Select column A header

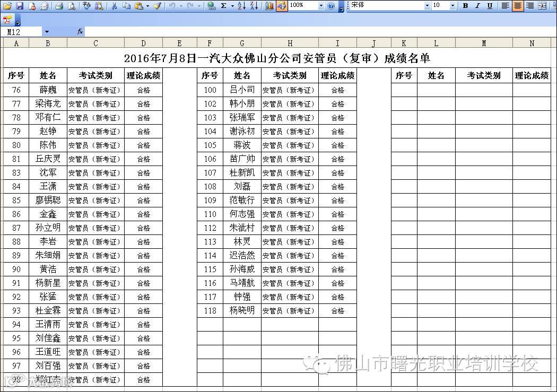(16, 43)
